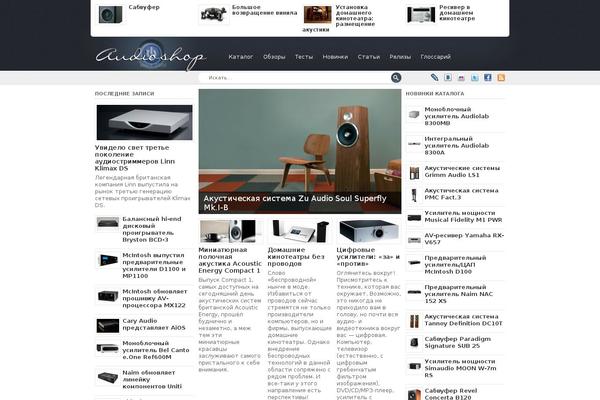Click the Yamaha RX-V657 receiver icon
Image resolution: width=600 pixels, height=400 pixels.
(x=414, y=240)
